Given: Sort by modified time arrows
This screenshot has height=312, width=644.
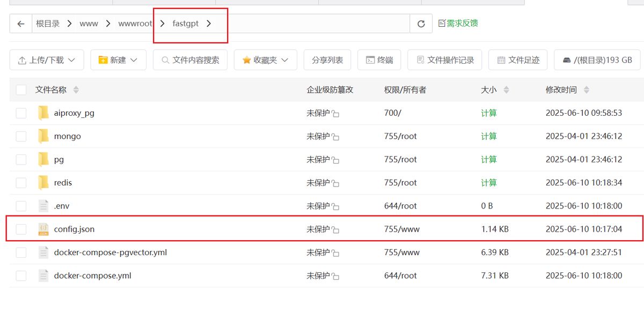Looking at the screenshot, I should (586, 90).
